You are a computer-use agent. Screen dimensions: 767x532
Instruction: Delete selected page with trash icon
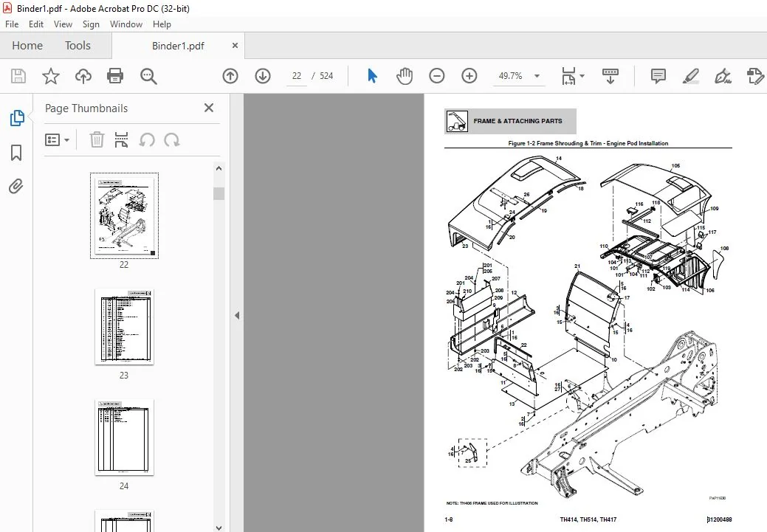(x=97, y=140)
